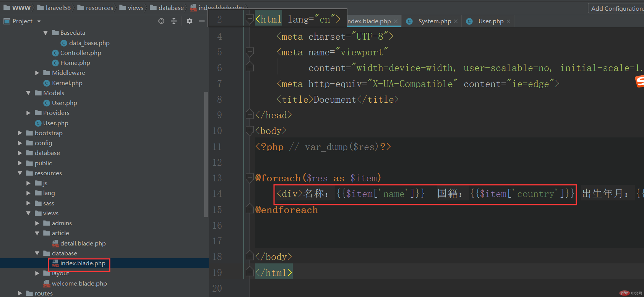644x297 pixels.
Task: Click WWW breadcrumb
Action: 17,8
